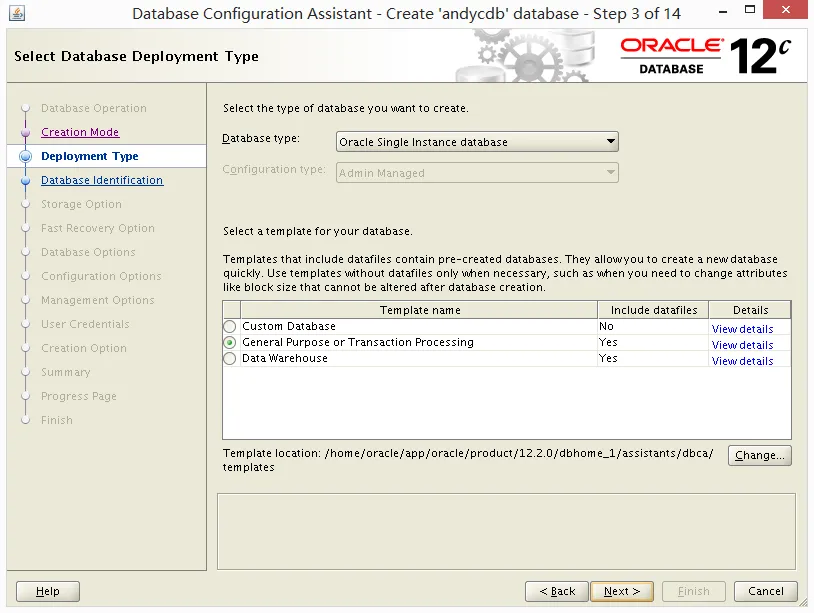Screen dimensions: 814x613
Task: Click the User Credentials step
Action: 85,324
